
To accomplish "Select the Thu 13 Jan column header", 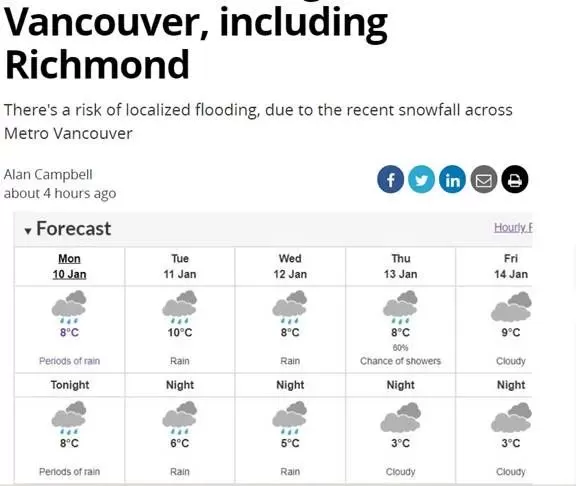I will [400, 266].
